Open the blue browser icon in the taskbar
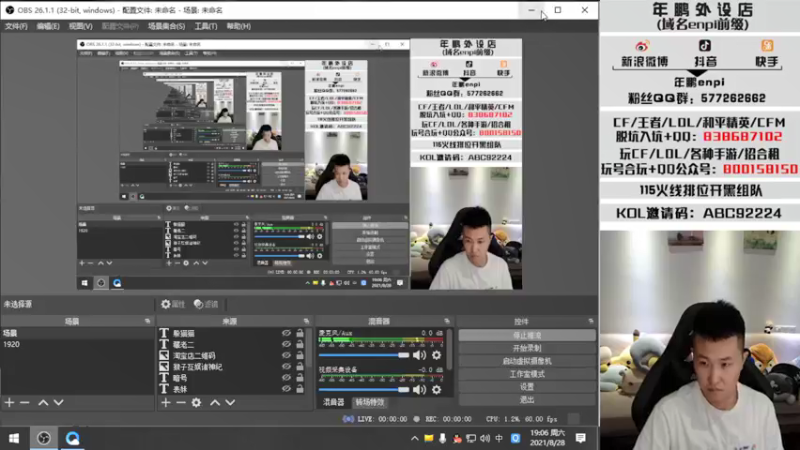This screenshot has width=800, height=450. click(x=72, y=438)
